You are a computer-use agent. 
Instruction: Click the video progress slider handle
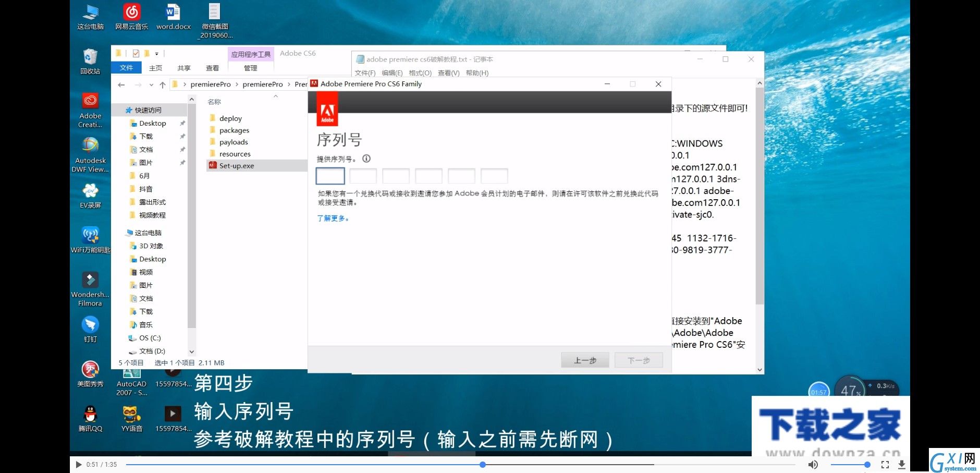483,464
